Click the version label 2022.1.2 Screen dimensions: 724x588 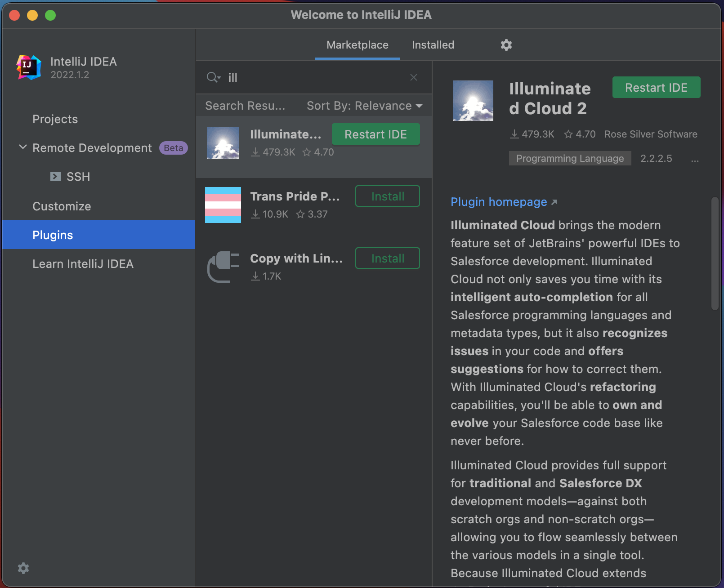pos(70,75)
